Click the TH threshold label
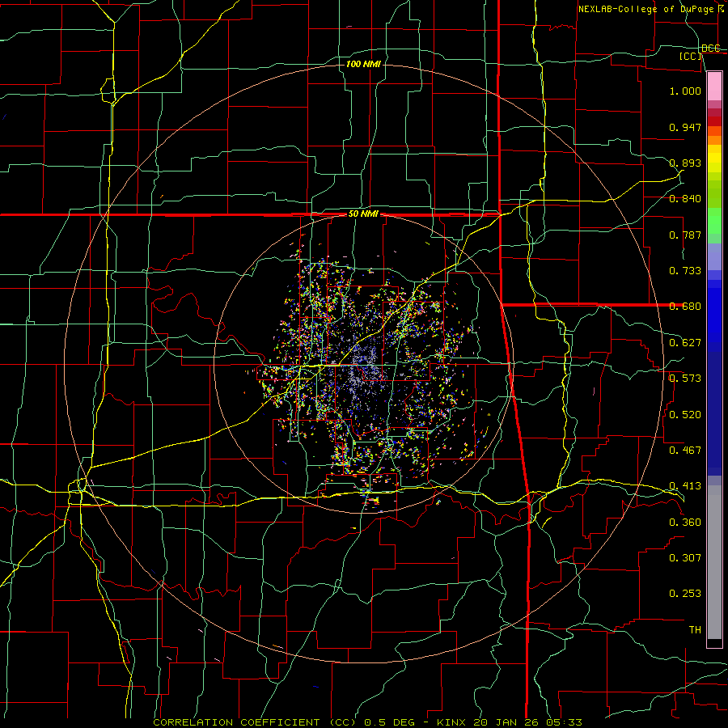Image resolution: width=728 pixels, height=728 pixels. [x=695, y=630]
